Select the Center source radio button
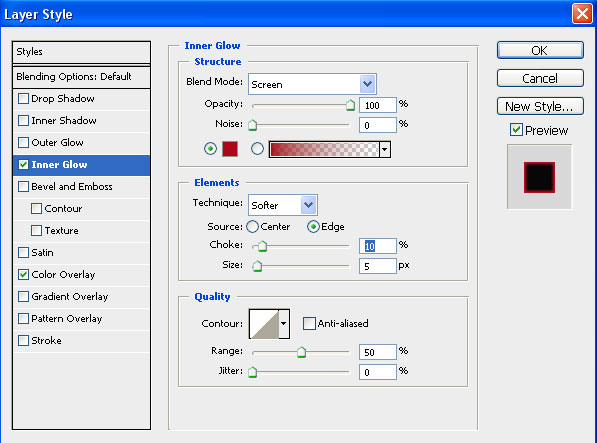 [x=252, y=226]
